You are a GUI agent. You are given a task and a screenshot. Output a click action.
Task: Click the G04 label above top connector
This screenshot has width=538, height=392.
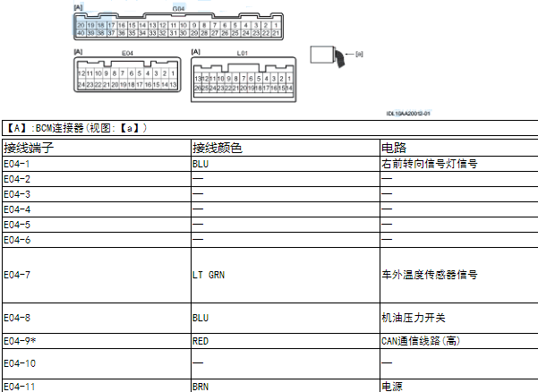click(x=178, y=9)
